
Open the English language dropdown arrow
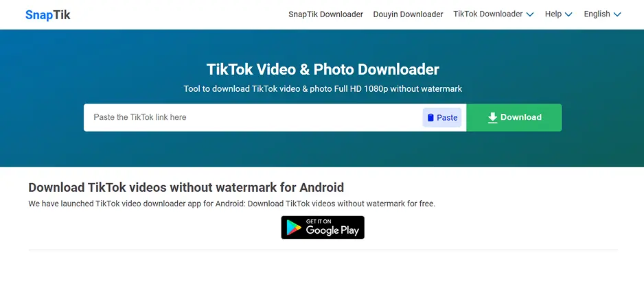(x=617, y=14)
